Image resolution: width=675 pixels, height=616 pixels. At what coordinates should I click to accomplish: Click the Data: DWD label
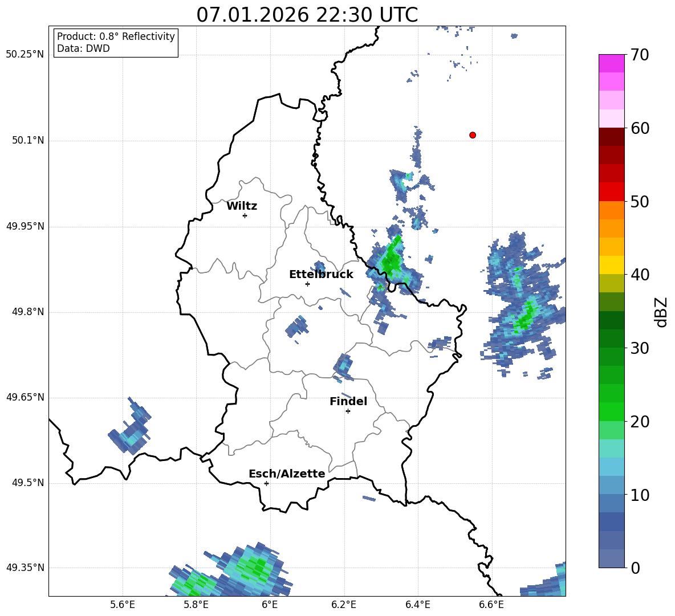[83, 48]
